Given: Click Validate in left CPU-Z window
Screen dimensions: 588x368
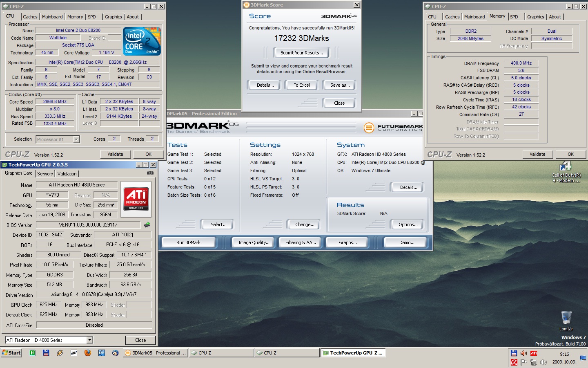Looking at the screenshot, I should 115,154.
